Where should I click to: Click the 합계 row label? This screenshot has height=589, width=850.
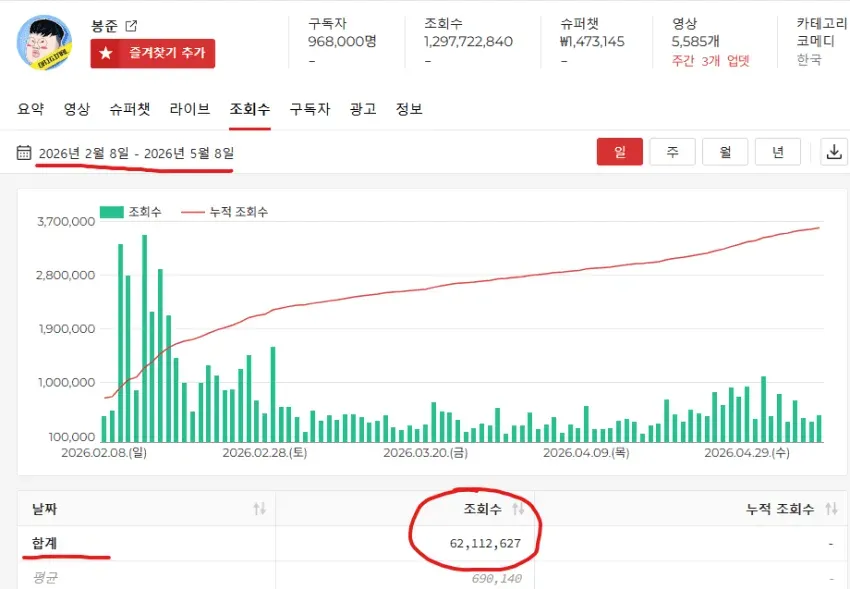44,543
